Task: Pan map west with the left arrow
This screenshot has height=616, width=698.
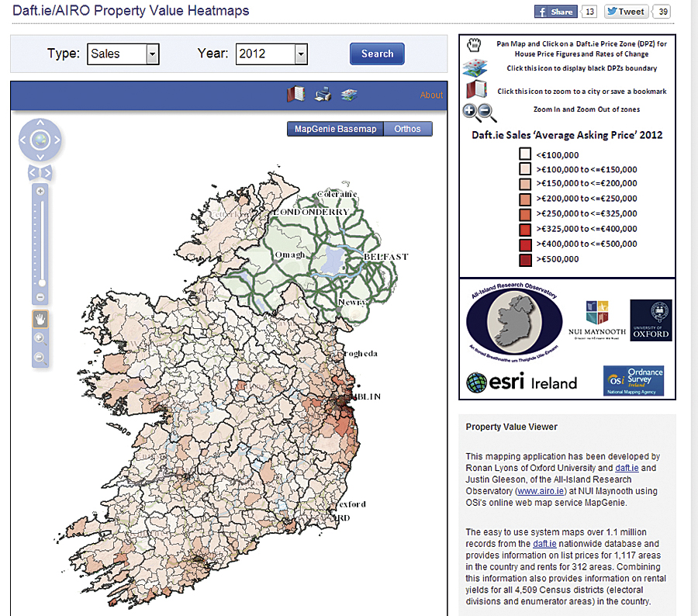Action: coord(23,140)
